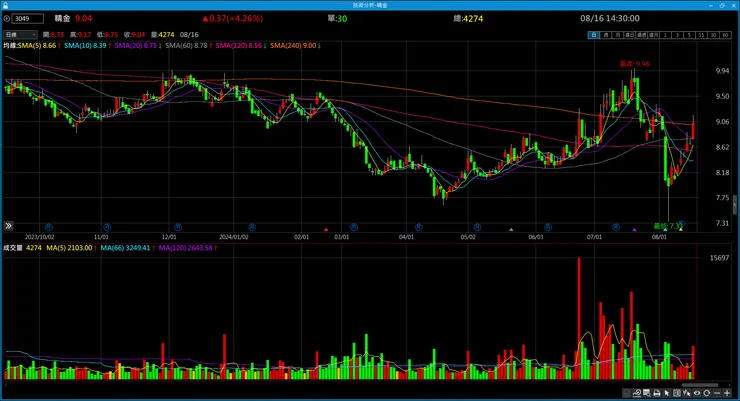Click the vertical scroll handle on right edge
Image resolution: width=740 pixels, height=401 pixels.
point(734,205)
